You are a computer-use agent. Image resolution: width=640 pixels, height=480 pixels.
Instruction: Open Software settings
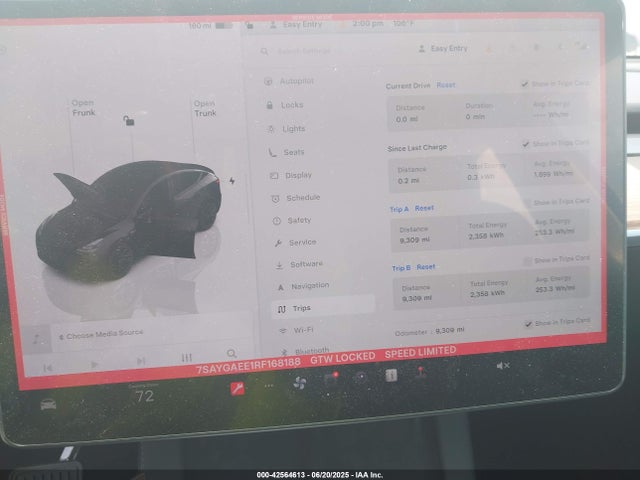[300, 264]
